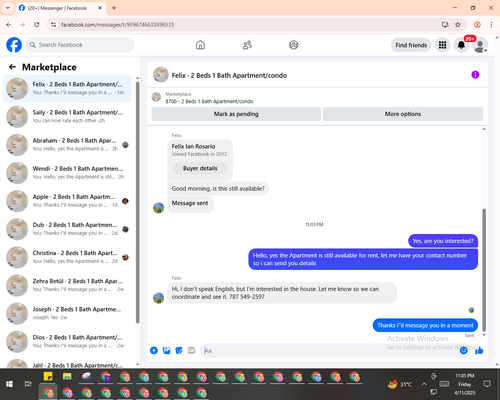Open the Apple conversation

[68, 201]
